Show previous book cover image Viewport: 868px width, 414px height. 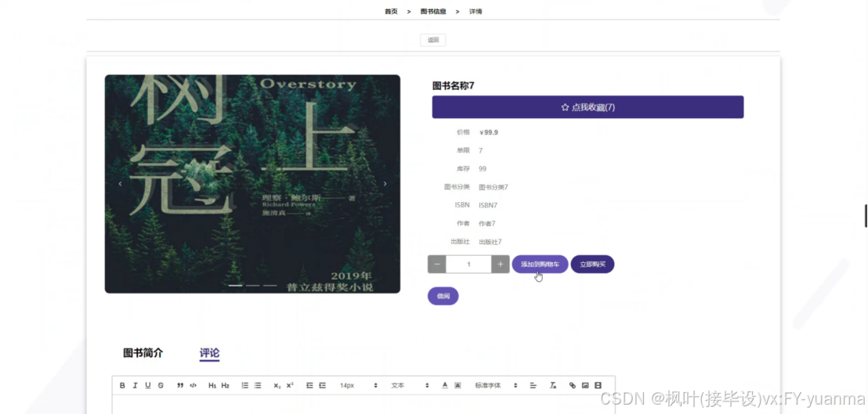click(120, 184)
